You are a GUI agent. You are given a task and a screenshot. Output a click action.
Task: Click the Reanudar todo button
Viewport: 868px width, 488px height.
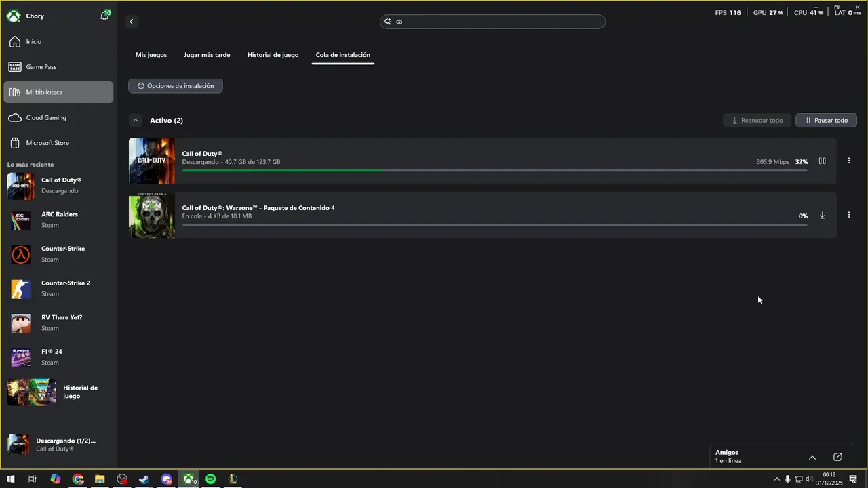(x=757, y=121)
